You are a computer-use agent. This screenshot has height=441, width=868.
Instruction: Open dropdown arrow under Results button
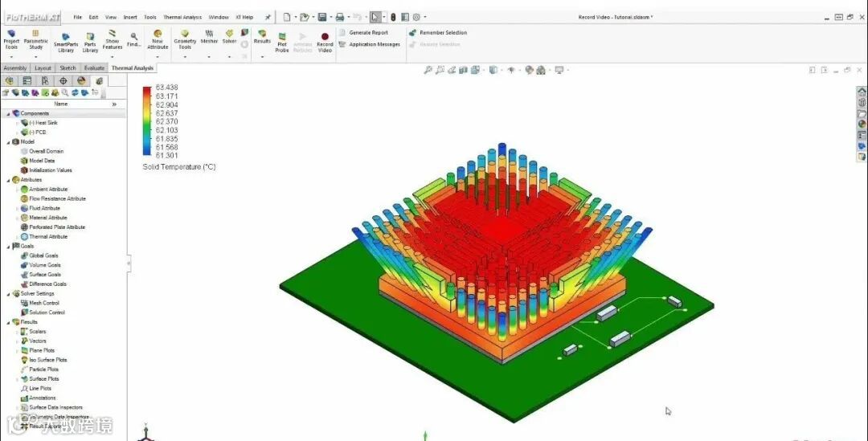262,56
